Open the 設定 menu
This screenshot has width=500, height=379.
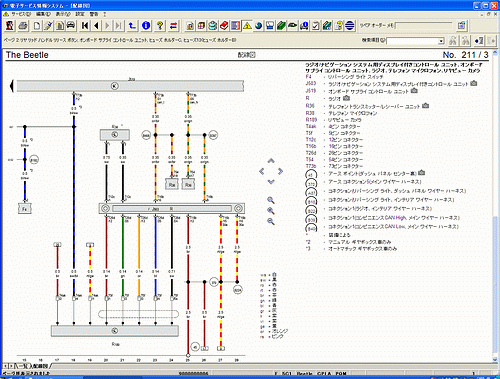tap(80, 14)
